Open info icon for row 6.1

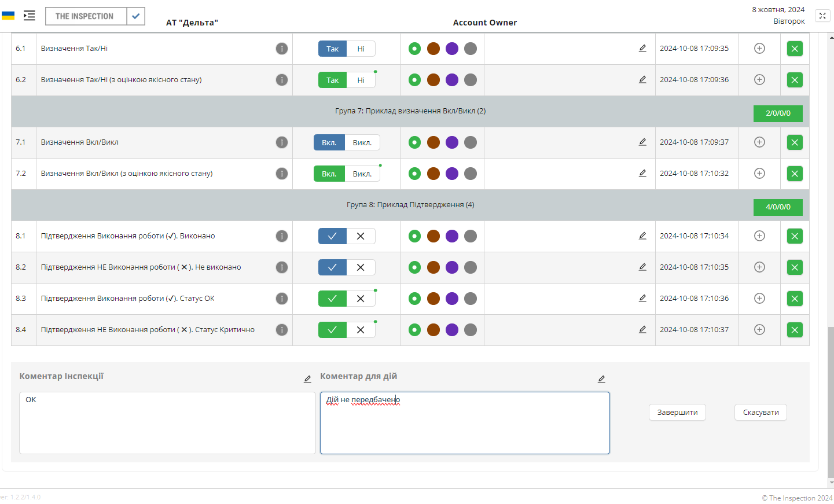click(x=282, y=49)
